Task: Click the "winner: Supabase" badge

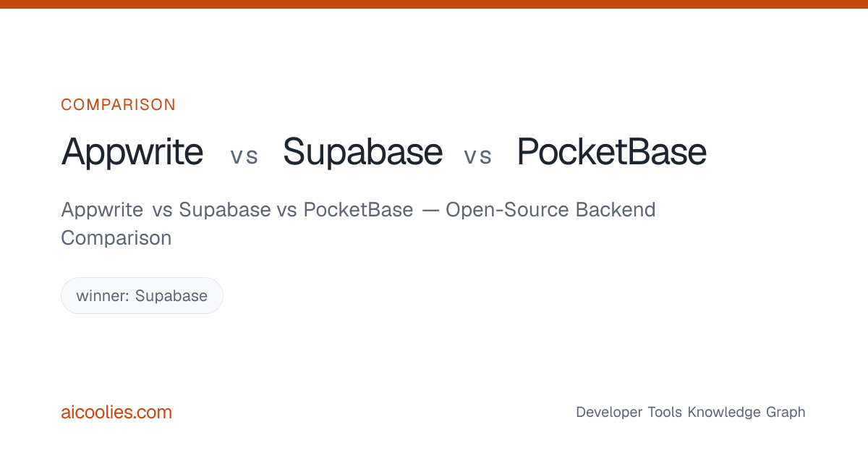Action: click(x=142, y=296)
